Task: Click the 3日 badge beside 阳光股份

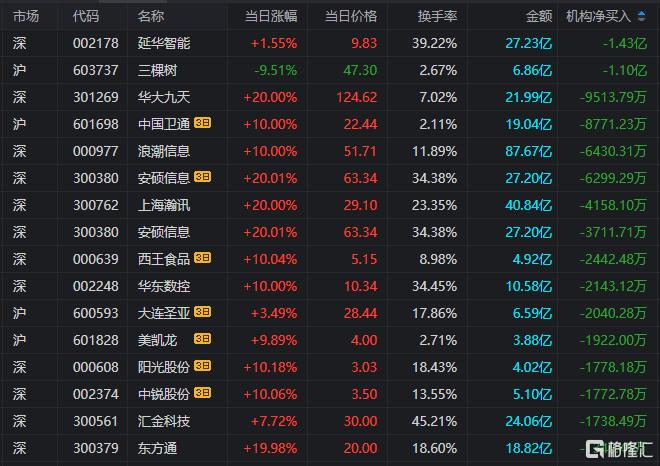Action: tap(202, 365)
